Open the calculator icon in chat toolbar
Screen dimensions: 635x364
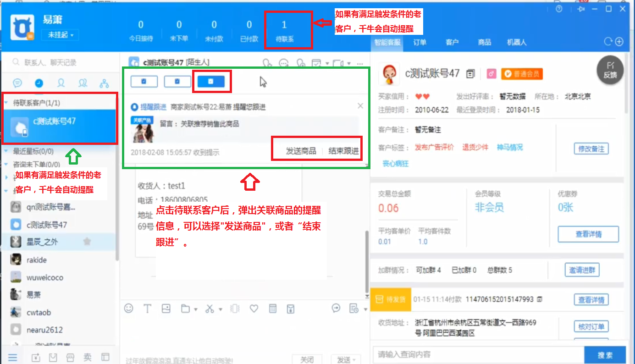click(273, 309)
